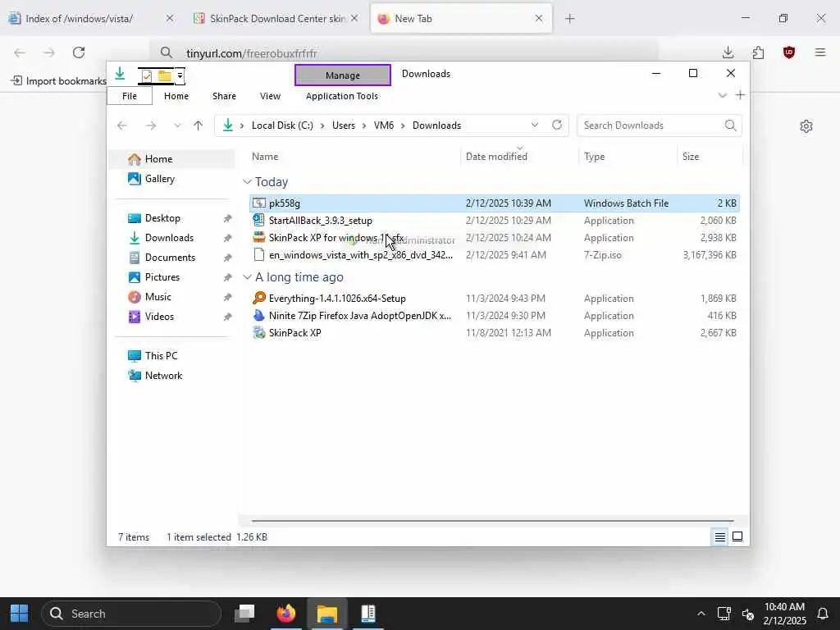The image size is (840, 630).
Task: Collapse the A long time ago group
Action: pyautogui.click(x=247, y=277)
